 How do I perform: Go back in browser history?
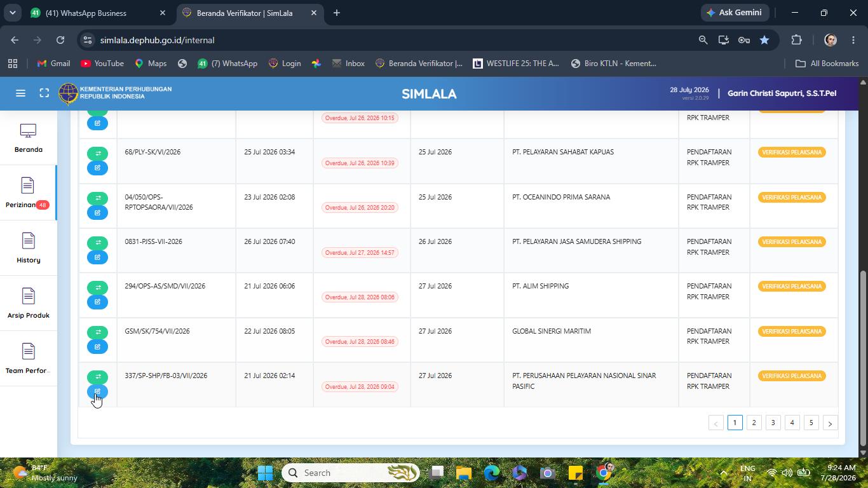(x=15, y=40)
